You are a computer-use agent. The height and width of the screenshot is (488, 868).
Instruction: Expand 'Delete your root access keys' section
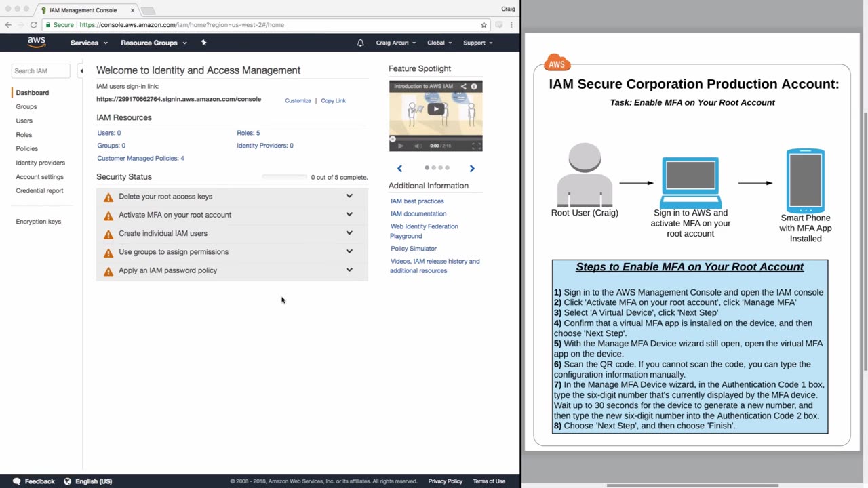coord(349,196)
